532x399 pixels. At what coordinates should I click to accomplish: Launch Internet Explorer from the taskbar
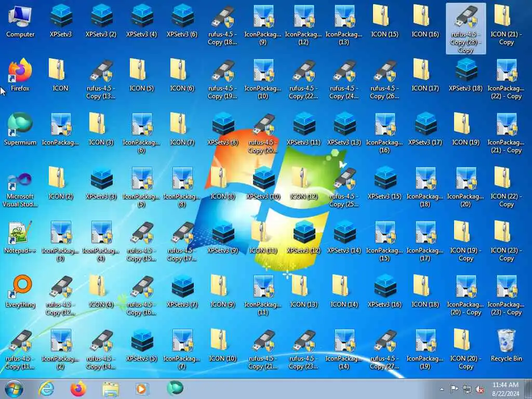click(x=46, y=389)
